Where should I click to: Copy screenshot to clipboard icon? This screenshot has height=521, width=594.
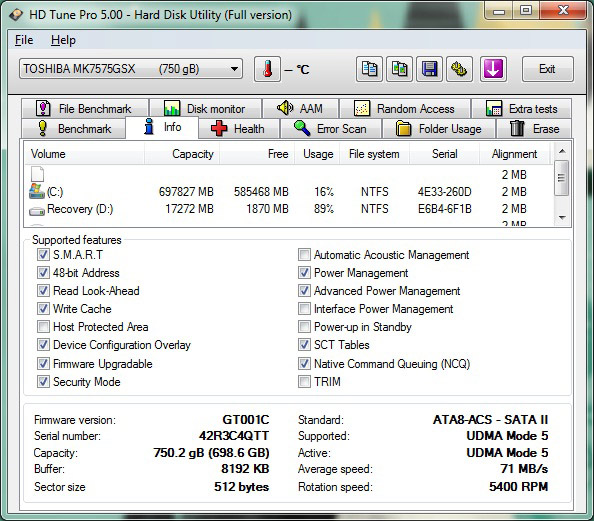[x=399, y=69]
